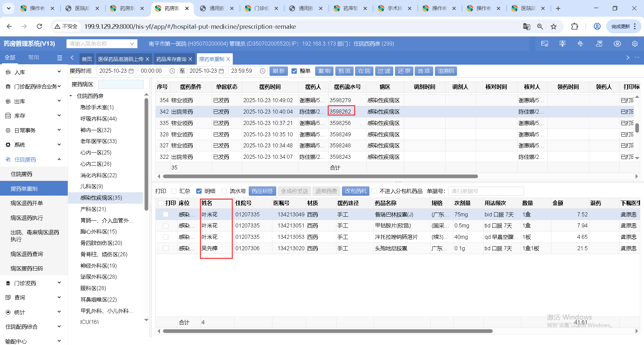Collapse the 住院摆药 sidebar menu
Viewport: 644px width, 345px height.
[x=34, y=159]
